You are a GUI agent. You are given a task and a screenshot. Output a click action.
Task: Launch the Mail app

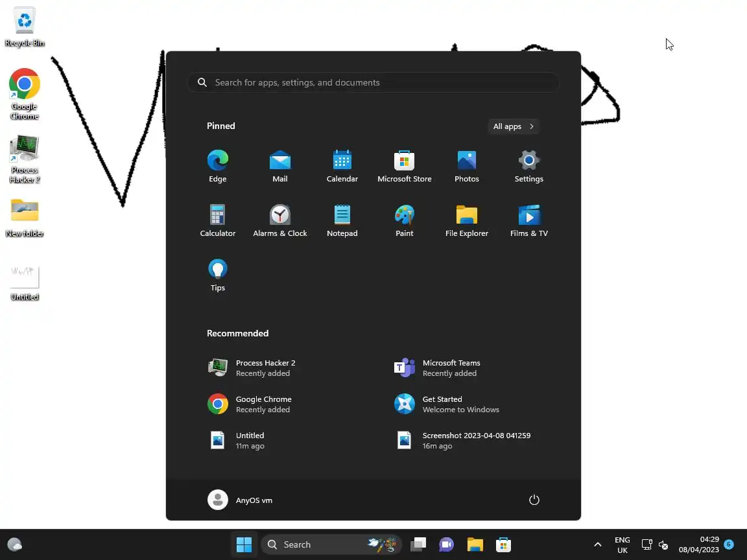click(279, 166)
